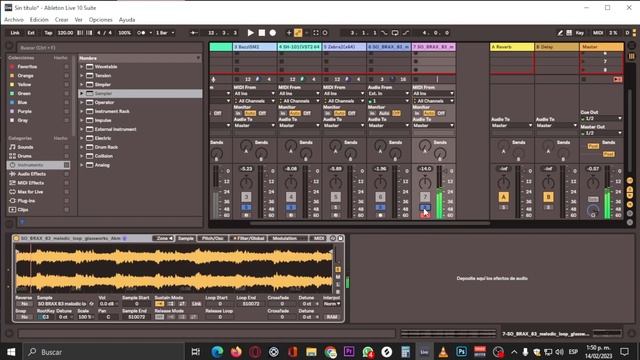Click the Tap tempo button
Viewport: 640px width, 360px height.
tap(48, 33)
